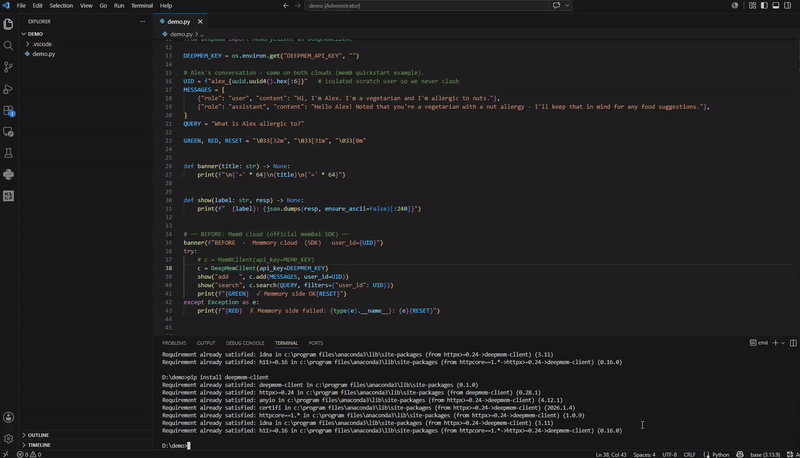Open the remote window status button
This screenshot has height=458, width=800.
point(6,454)
